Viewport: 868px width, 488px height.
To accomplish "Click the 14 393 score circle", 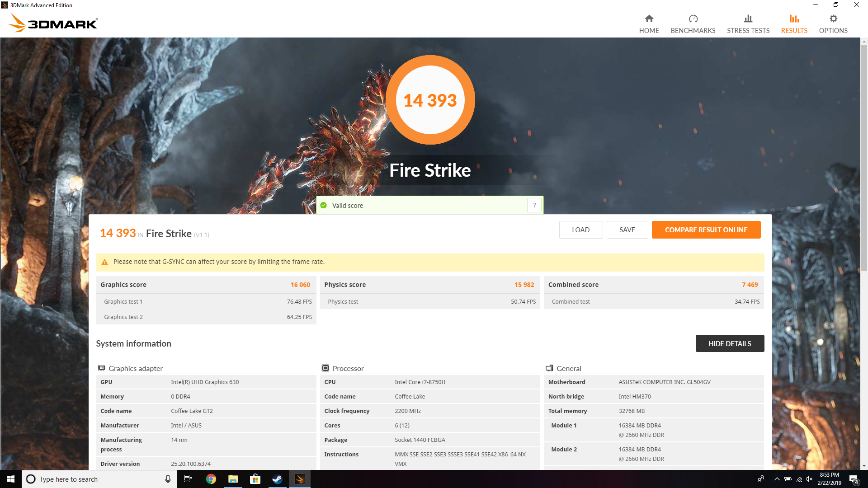I will [430, 100].
